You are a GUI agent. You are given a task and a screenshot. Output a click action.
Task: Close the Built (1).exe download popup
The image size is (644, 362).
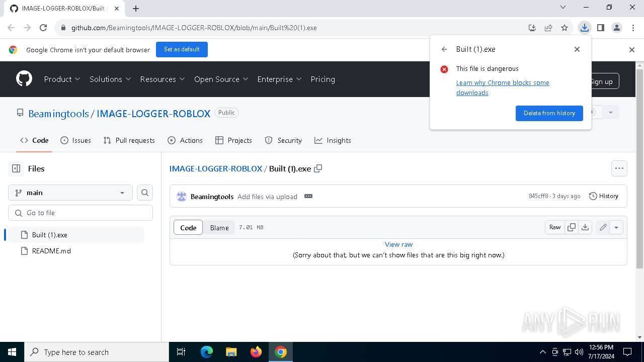pos(577,49)
